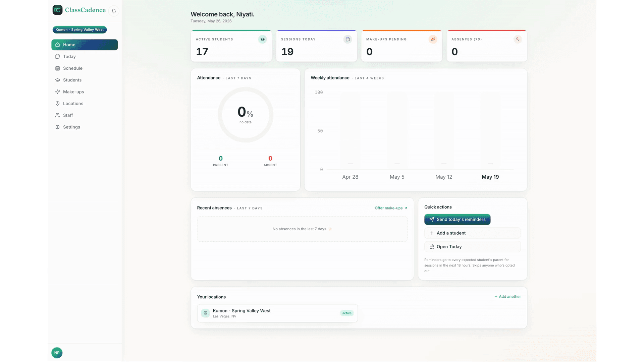The width and height of the screenshot is (644, 362).
Task: Open the Kumon - Spring Valley West location card
Action: (x=277, y=313)
